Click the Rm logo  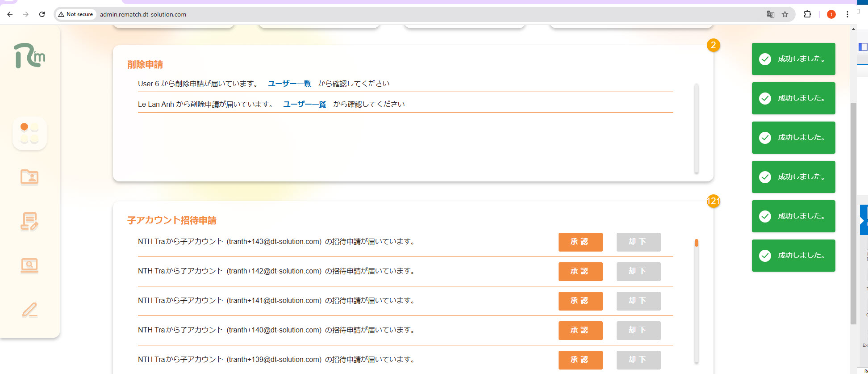coord(29,56)
